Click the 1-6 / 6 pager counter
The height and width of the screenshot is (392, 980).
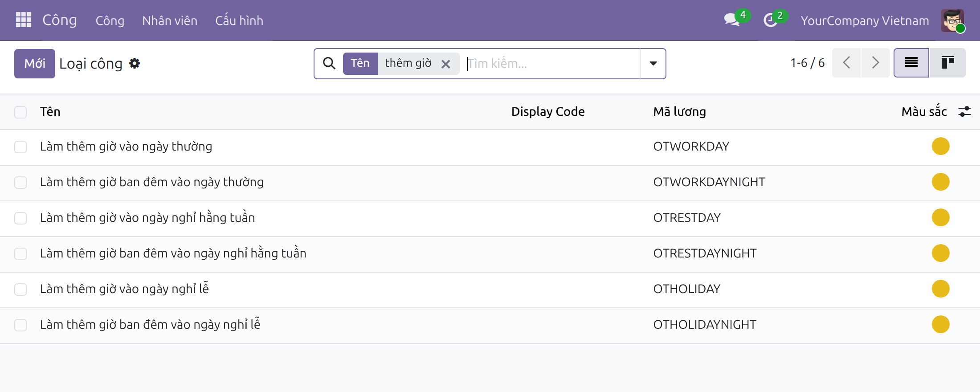point(807,63)
